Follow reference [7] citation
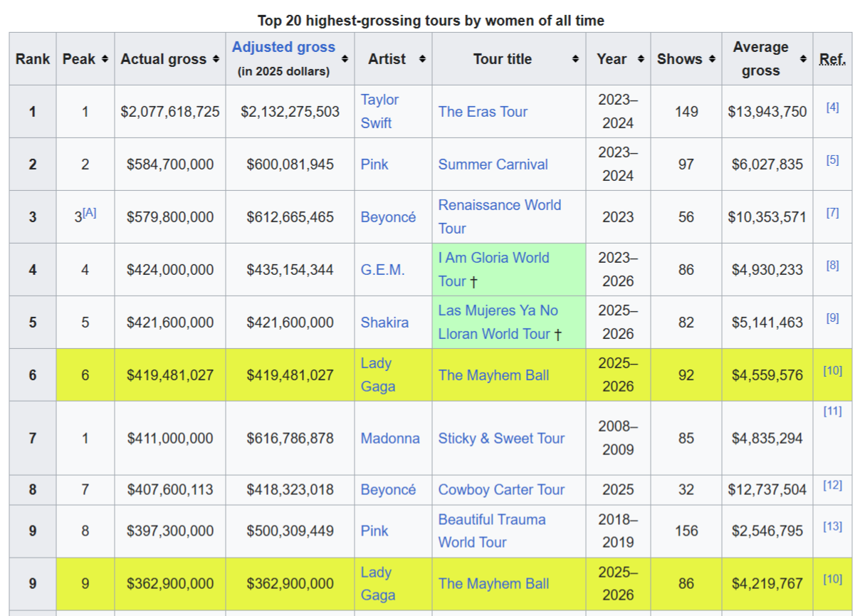The image size is (860, 616). point(832,213)
